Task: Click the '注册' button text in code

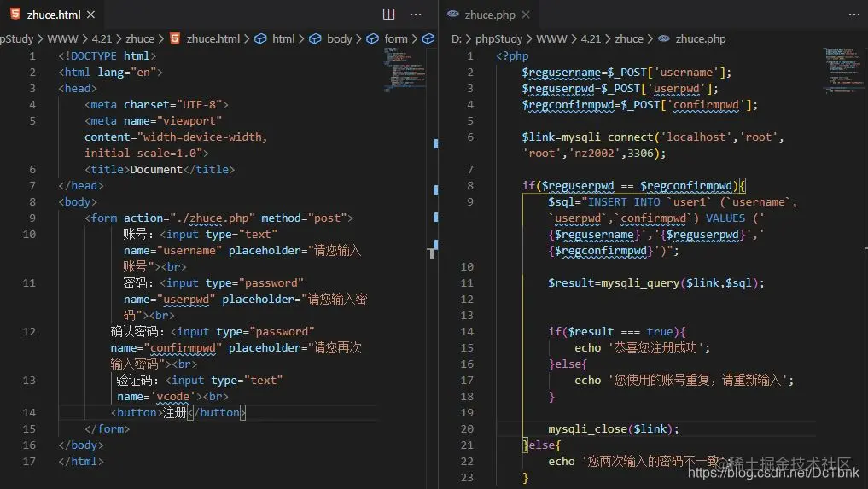Action: pos(175,412)
